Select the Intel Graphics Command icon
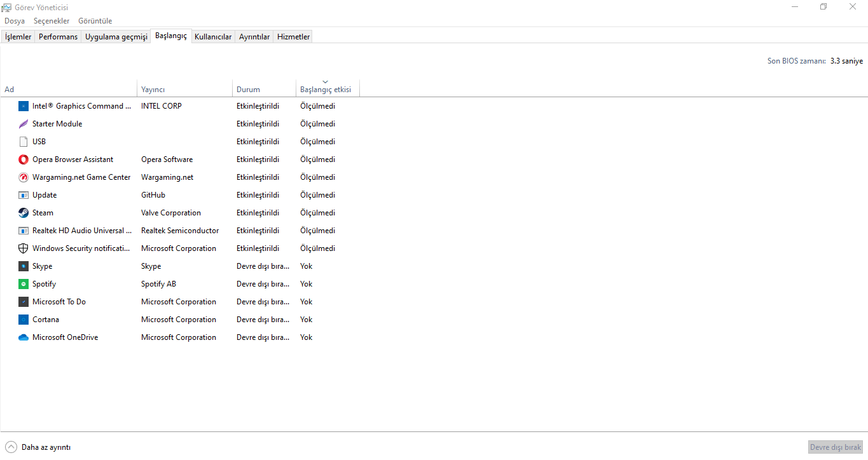Screen dimensions: 868x460 coord(24,106)
